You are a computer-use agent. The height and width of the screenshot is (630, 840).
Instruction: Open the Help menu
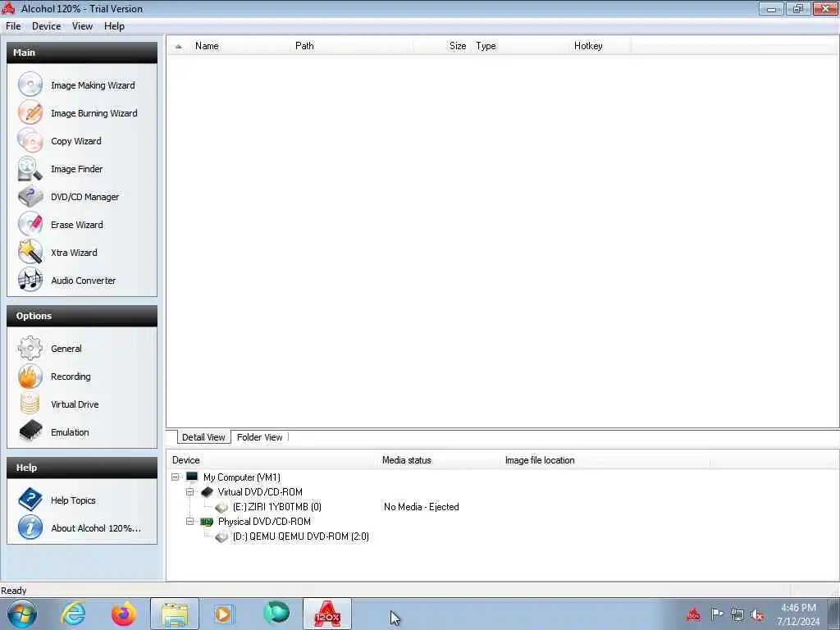tap(114, 26)
